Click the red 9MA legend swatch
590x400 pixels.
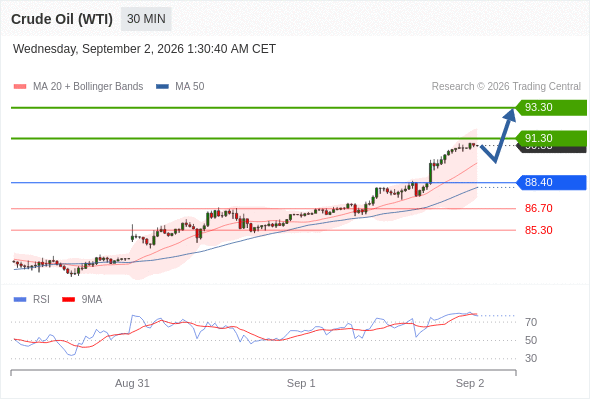pos(68,300)
